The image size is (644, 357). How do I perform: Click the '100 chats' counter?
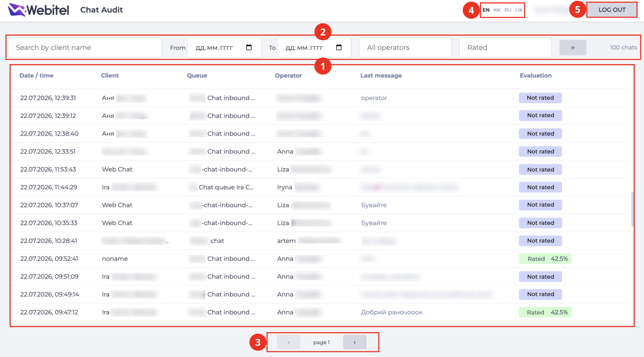(x=623, y=48)
